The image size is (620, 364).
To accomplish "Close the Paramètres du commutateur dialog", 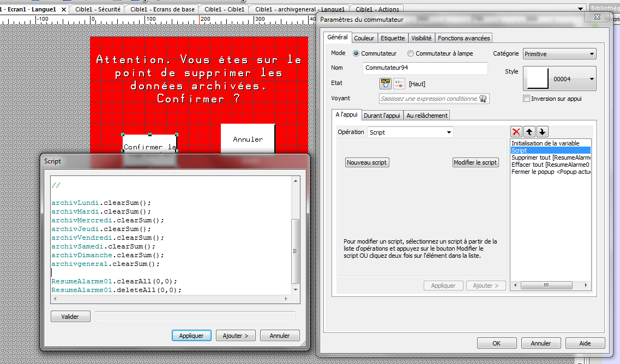I will [x=598, y=17].
